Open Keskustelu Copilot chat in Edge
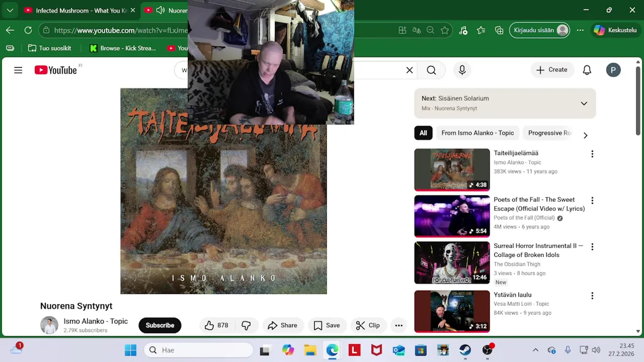 tap(615, 30)
